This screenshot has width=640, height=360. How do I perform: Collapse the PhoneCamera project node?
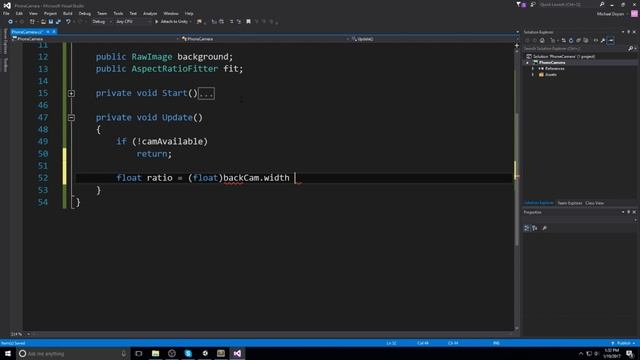pos(527,62)
